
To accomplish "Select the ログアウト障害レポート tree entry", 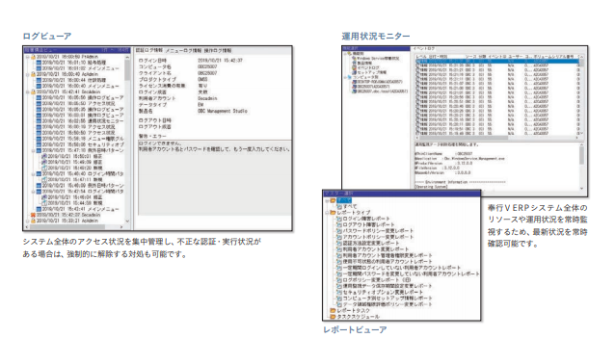I will point(368,225).
